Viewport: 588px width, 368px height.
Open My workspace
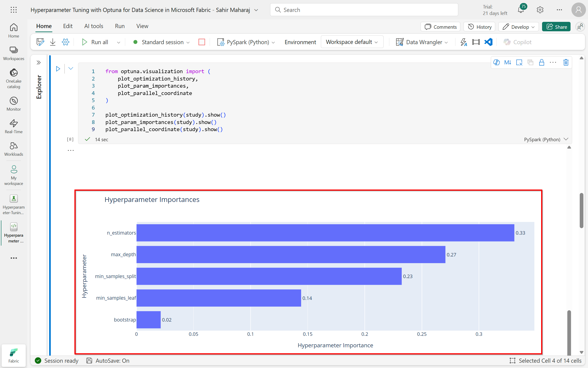[14, 175]
